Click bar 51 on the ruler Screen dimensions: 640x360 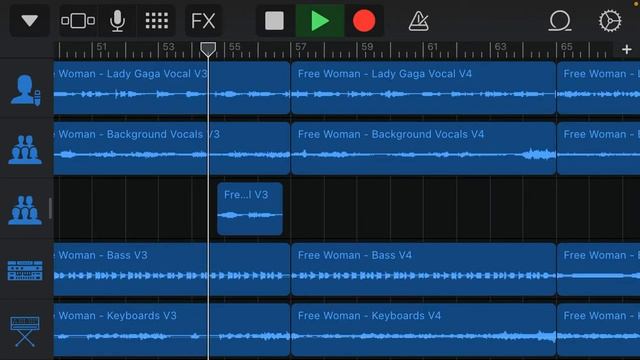pos(102,47)
